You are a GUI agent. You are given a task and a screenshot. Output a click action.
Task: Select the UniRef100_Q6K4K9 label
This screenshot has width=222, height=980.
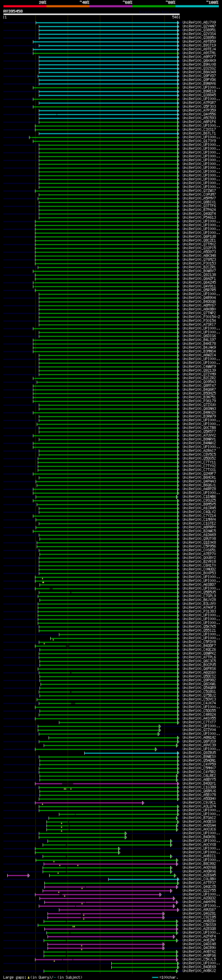coord(199,60)
